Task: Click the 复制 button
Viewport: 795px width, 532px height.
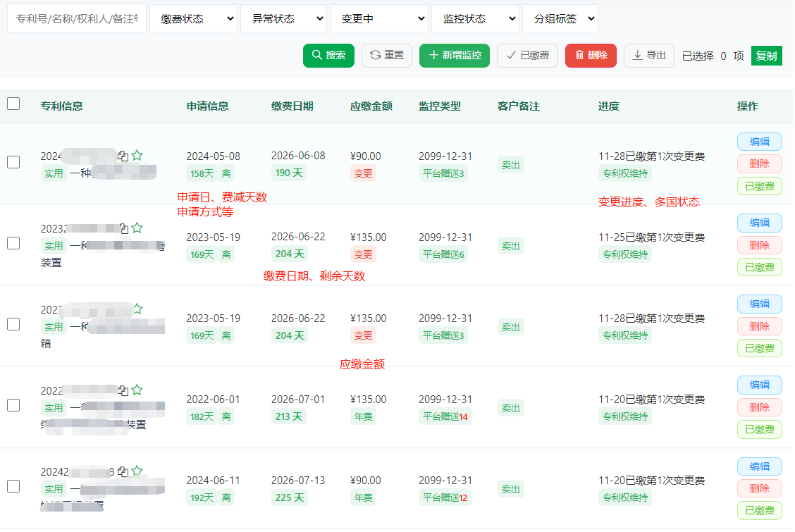Action: point(766,56)
